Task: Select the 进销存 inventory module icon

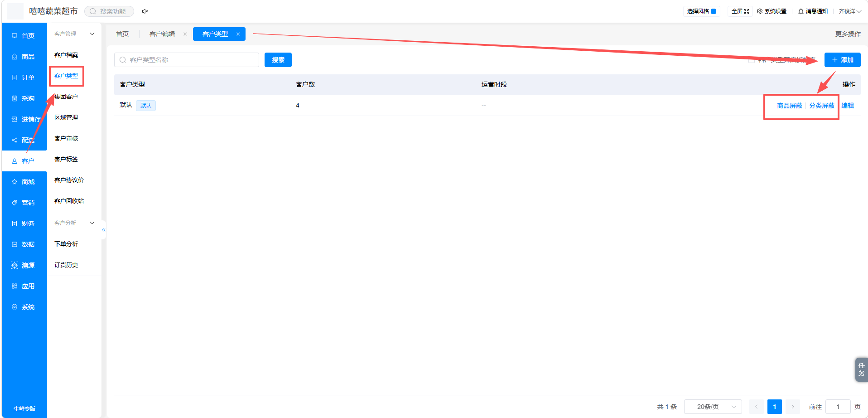Action: point(14,119)
